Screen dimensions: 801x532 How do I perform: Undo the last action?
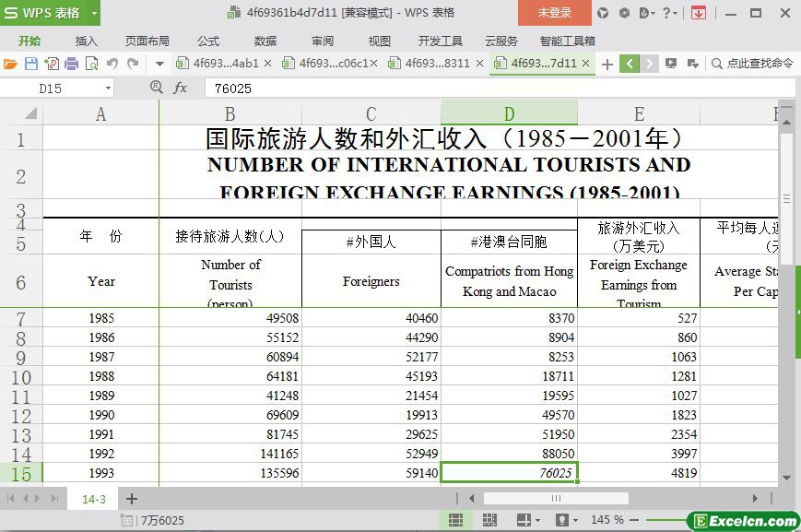pyautogui.click(x=112, y=64)
